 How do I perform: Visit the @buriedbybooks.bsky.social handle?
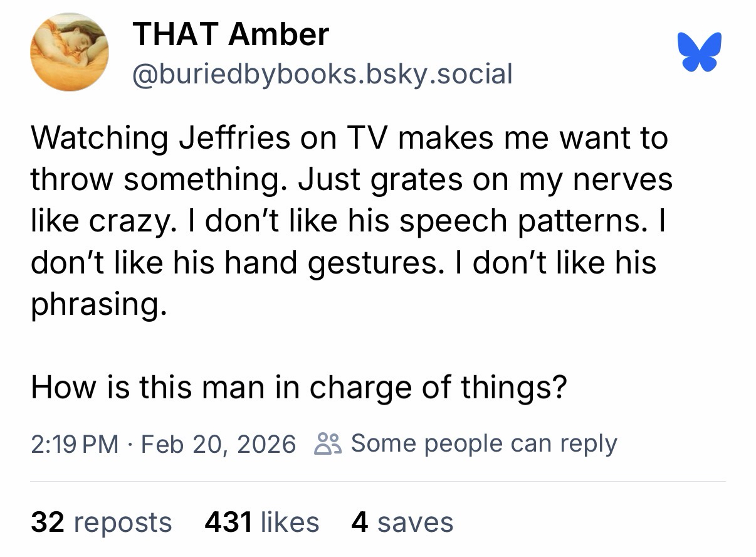(x=322, y=73)
